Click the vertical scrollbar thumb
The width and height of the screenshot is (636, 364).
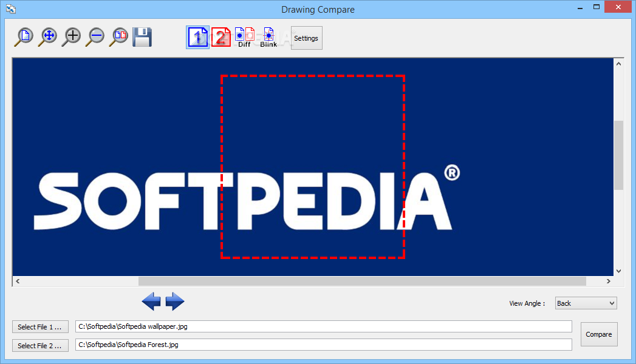tap(618, 155)
